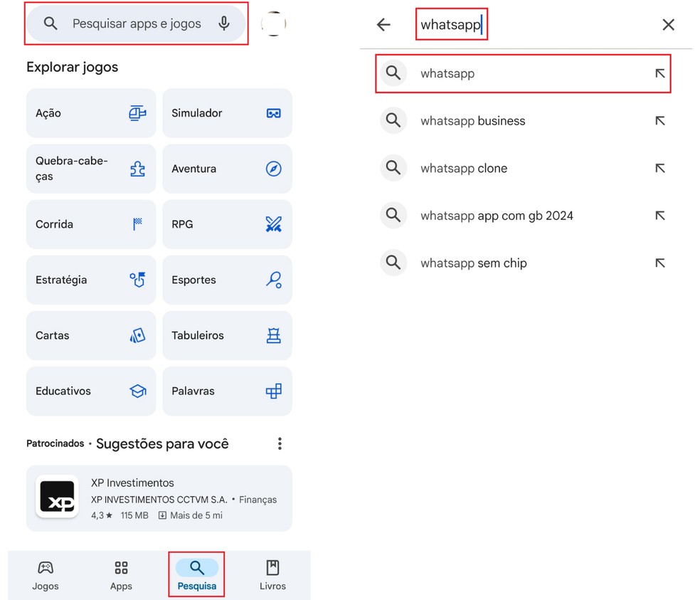Open the Ação games category
Viewport: 700px width, 600px height.
[91, 113]
